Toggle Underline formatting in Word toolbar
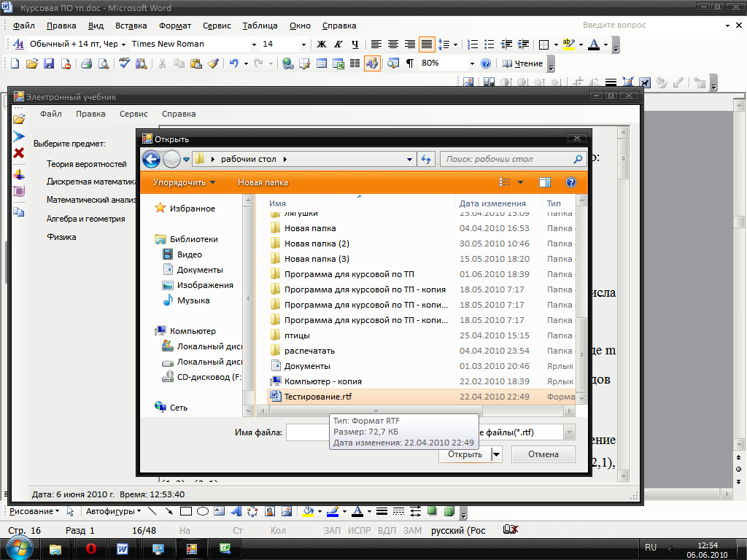The image size is (747, 560). coord(355,44)
